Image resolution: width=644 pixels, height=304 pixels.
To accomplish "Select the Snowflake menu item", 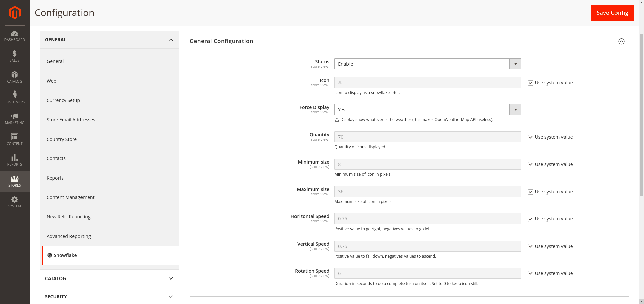I will pyautogui.click(x=111, y=255).
